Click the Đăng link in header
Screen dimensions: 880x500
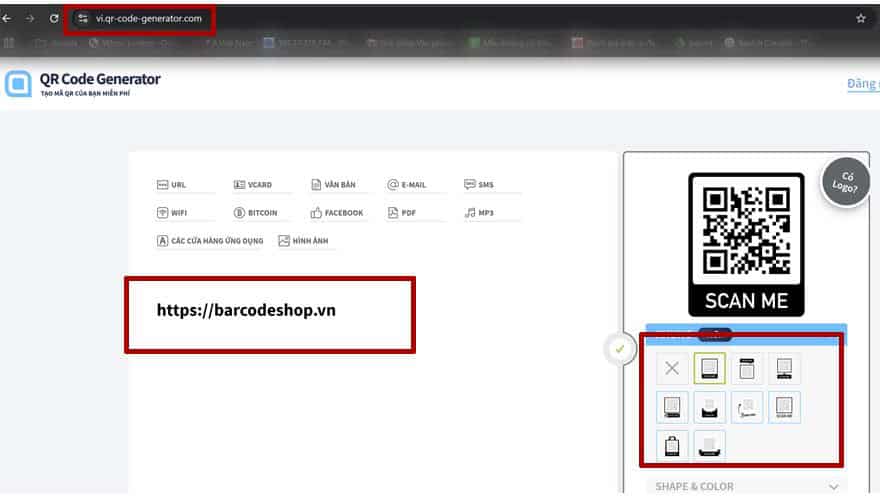coord(862,84)
